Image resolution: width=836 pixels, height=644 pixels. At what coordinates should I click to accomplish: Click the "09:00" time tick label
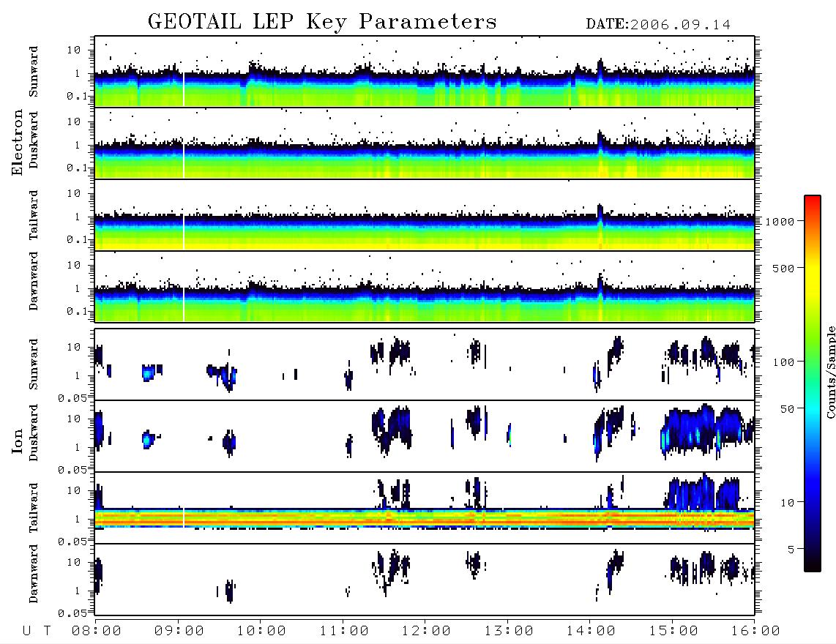point(179,632)
